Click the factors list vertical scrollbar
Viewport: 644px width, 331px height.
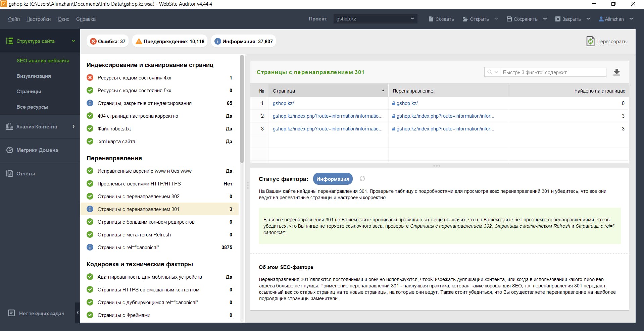pyautogui.click(x=242, y=109)
